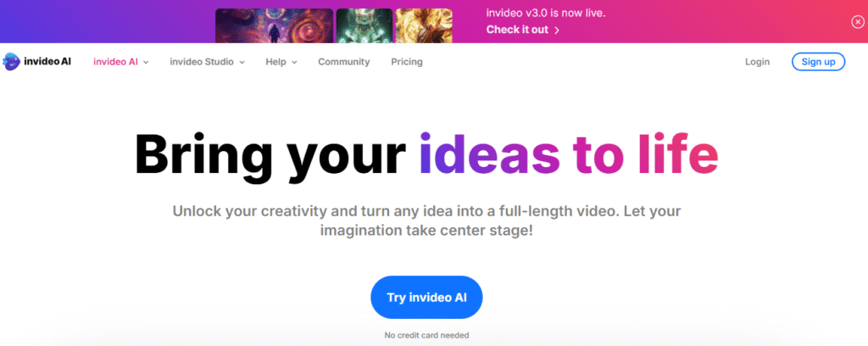This screenshot has width=868, height=346.
Task: Open the Pricing page
Action: pos(407,62)
